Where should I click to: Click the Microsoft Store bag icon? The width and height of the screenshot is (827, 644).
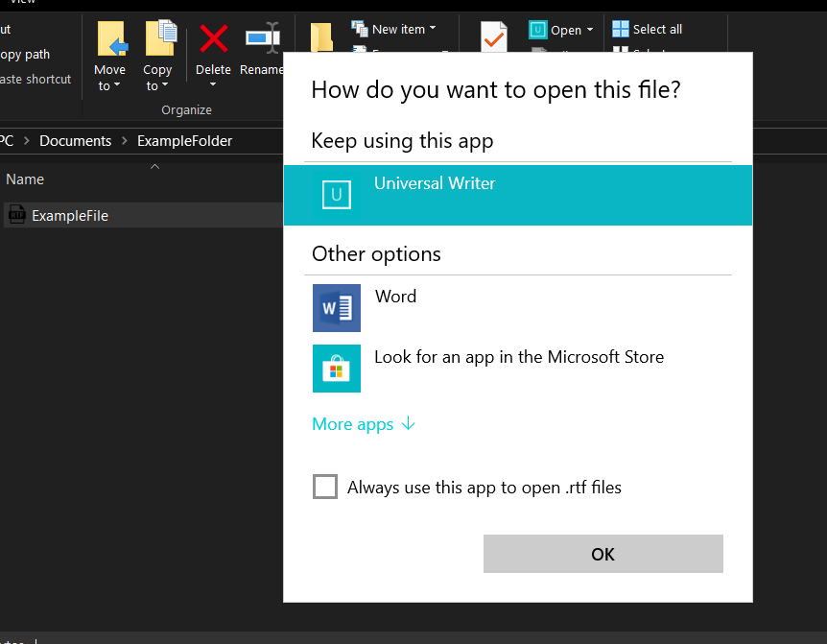tap(336, 369)
